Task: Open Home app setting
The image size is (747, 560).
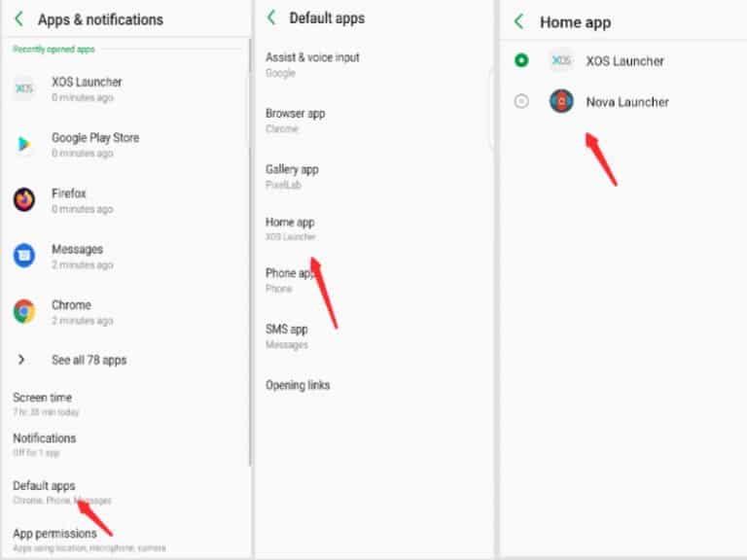Action: click(291, 228)
